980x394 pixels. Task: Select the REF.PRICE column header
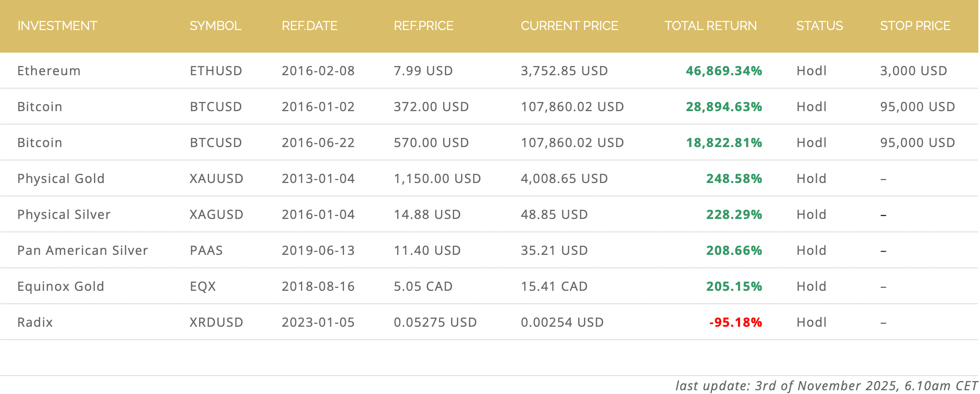[x=424, y=26]
